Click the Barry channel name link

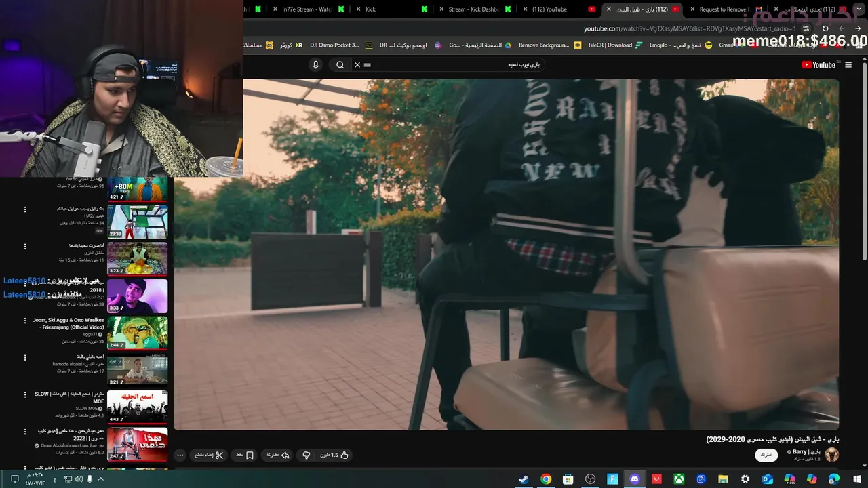tap(806, 452)
